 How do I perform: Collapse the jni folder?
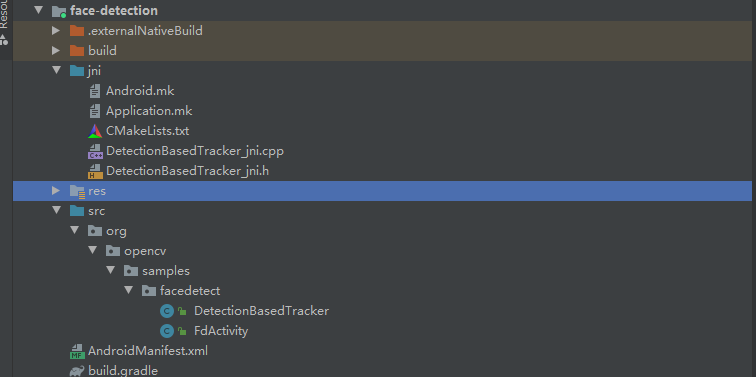pos(57,70)
